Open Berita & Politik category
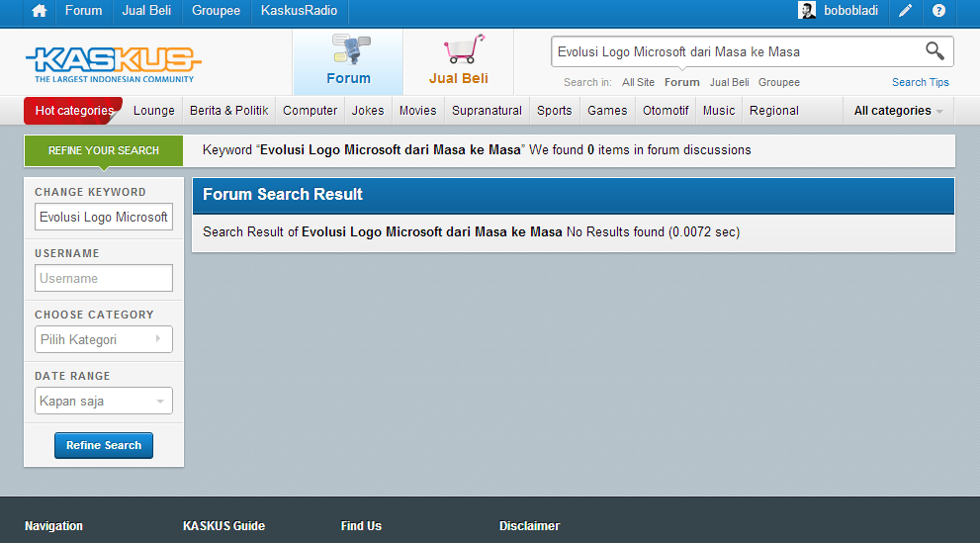980x543 pixels. click(228, 111)
